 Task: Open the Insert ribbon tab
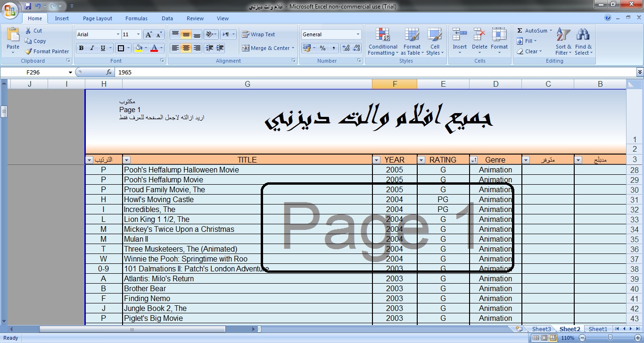62,18
